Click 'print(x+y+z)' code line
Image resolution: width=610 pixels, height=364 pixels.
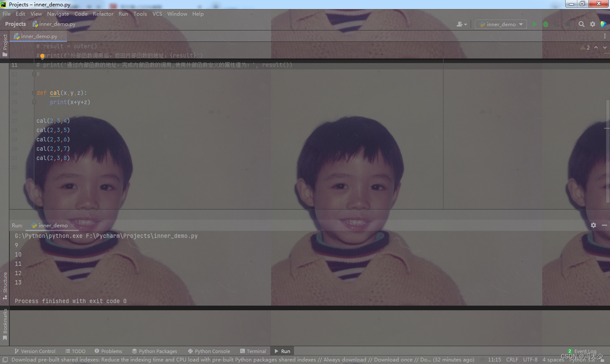pyautogui.click(x=70, y=102)
